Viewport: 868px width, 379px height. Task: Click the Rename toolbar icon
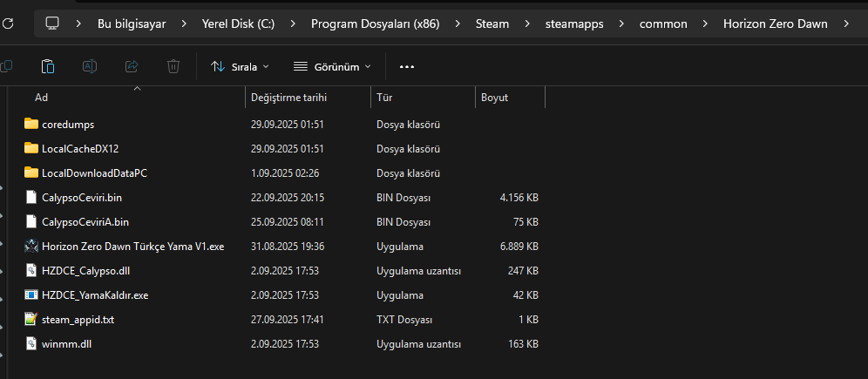click(90, 66)
